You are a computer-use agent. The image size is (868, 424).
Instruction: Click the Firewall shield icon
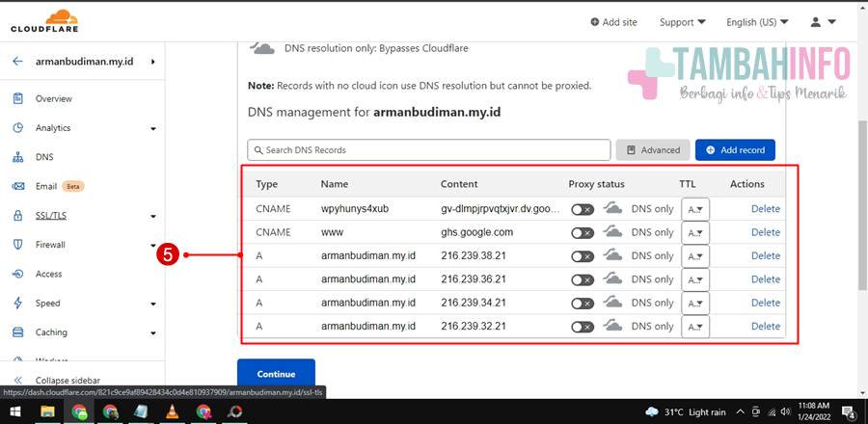tap(17, 245)
